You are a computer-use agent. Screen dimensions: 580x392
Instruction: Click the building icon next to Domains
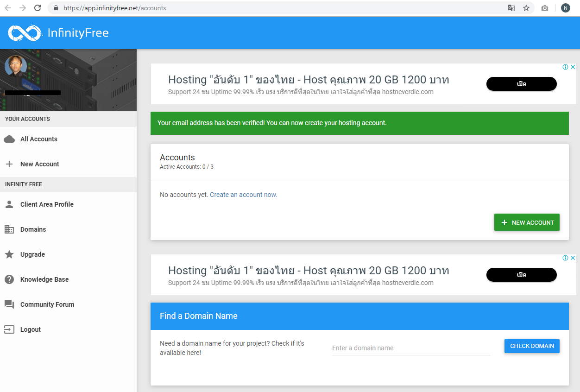click(9, 229)
